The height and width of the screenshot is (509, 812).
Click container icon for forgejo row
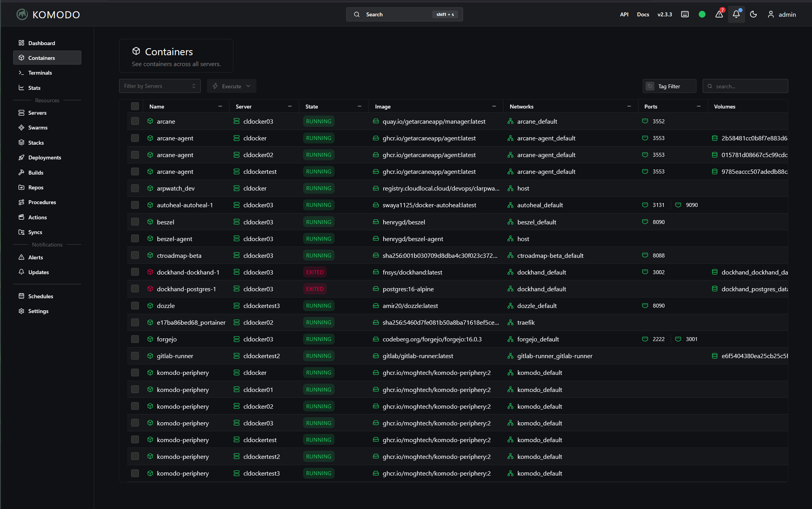pyautogui.click(x=150, y=339)
